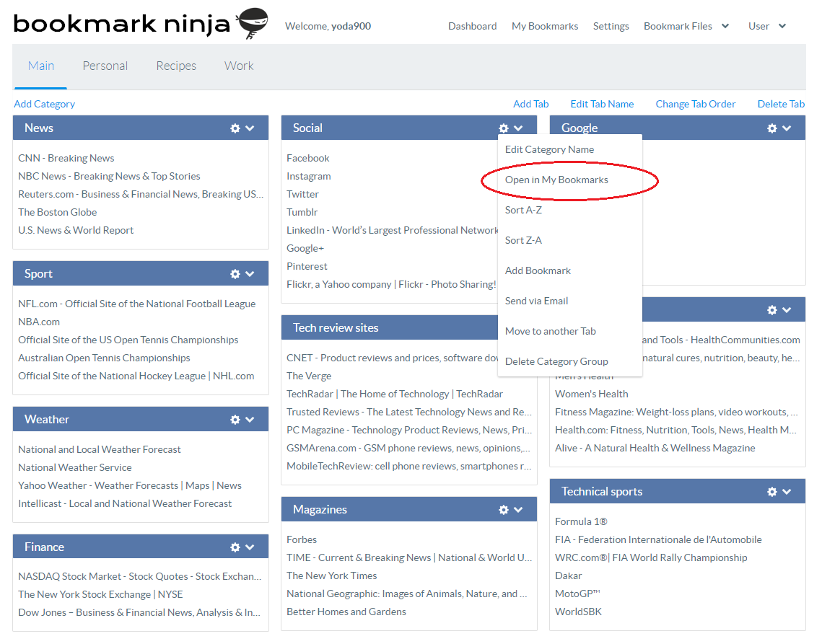
Task: Click the Sport category gear icon
Action: [235, 273]
